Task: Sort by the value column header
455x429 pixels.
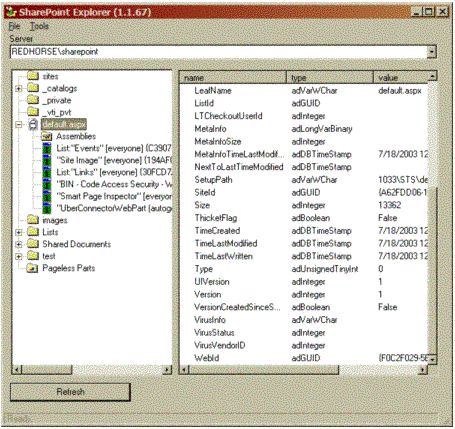Action: pyautogui.click(x=400, y=78)
